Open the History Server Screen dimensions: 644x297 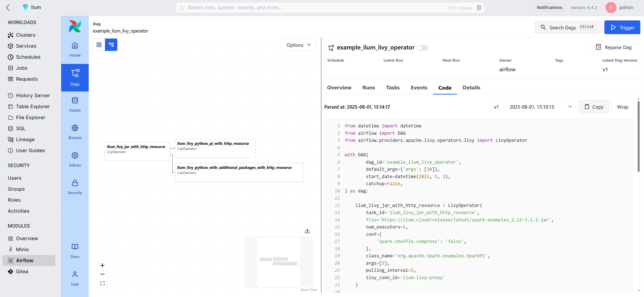pyautogui.click(x=33, y=96)
